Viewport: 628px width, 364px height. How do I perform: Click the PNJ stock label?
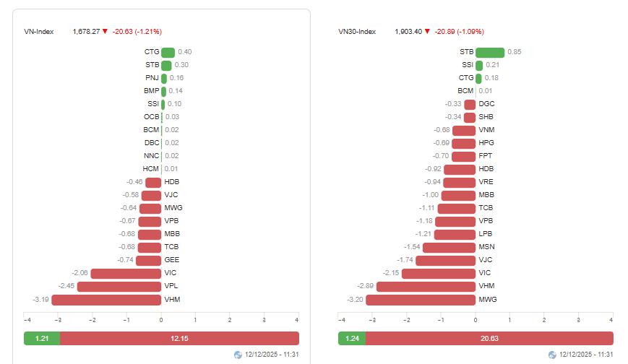coord(152,78)
